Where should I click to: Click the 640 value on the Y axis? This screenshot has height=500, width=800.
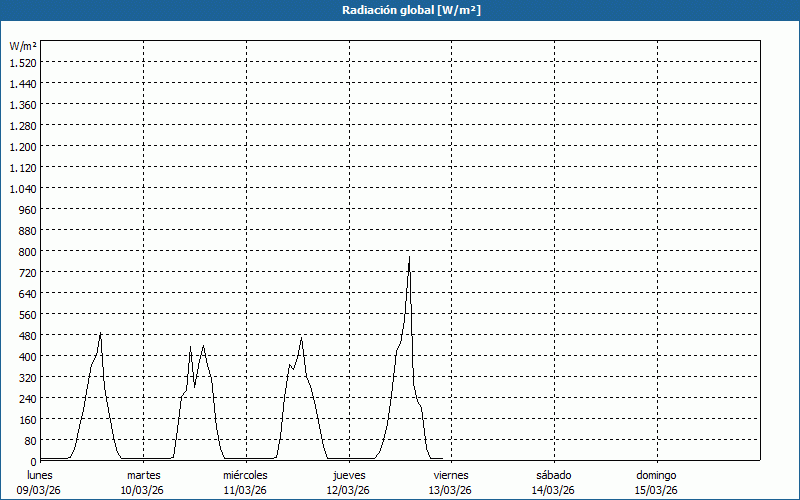(x=27, y=293)
